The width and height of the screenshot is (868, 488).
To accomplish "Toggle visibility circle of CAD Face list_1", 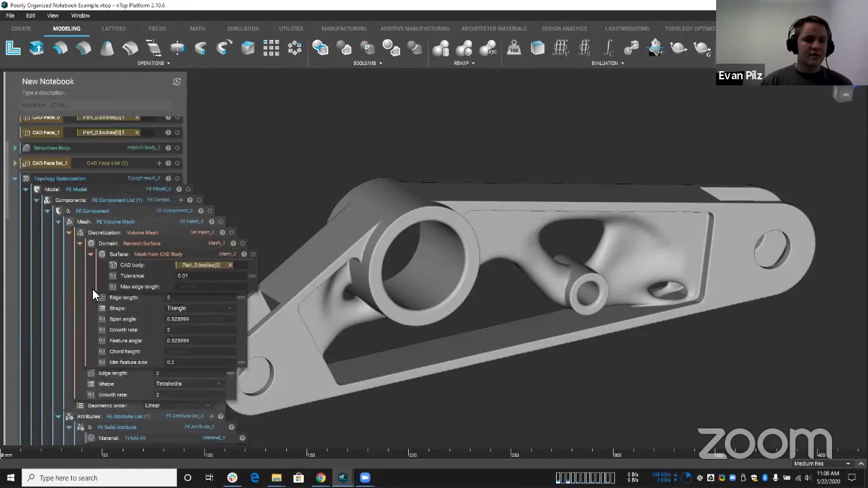I will [177, 163].
